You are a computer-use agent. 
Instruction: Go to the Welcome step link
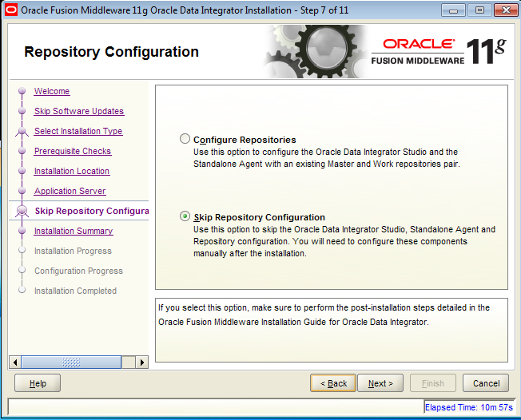52,91
